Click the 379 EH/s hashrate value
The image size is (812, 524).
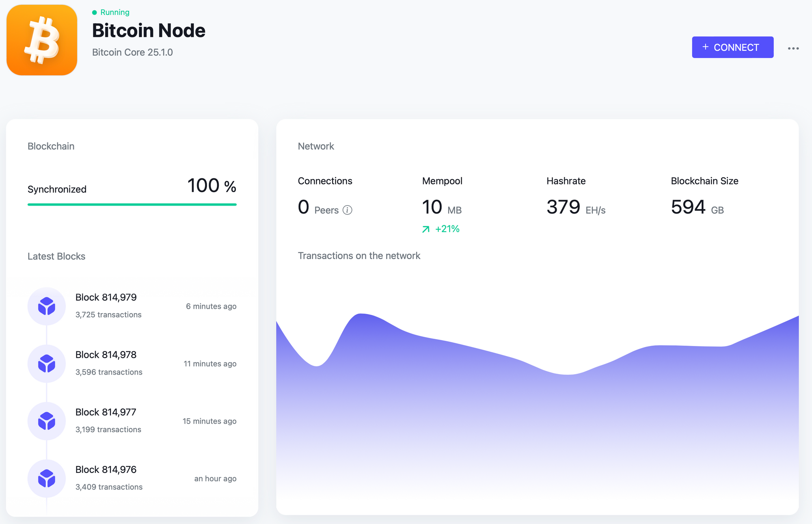[576, 208]
